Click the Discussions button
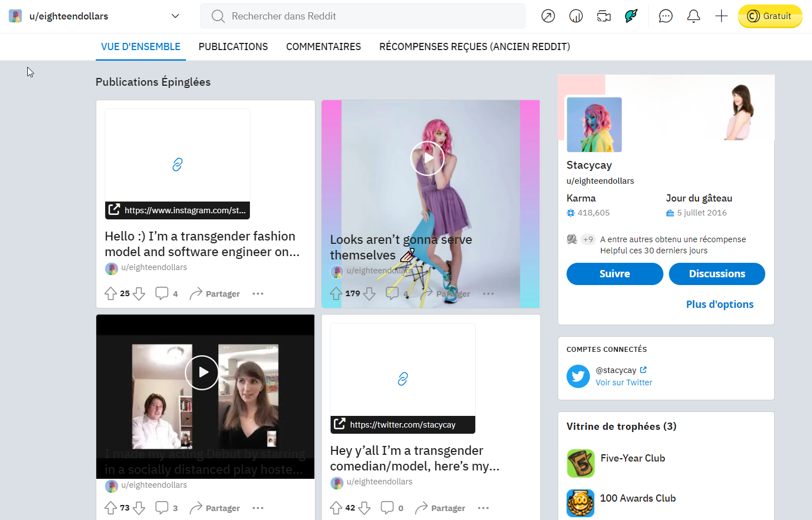 (x=717, y=274)
